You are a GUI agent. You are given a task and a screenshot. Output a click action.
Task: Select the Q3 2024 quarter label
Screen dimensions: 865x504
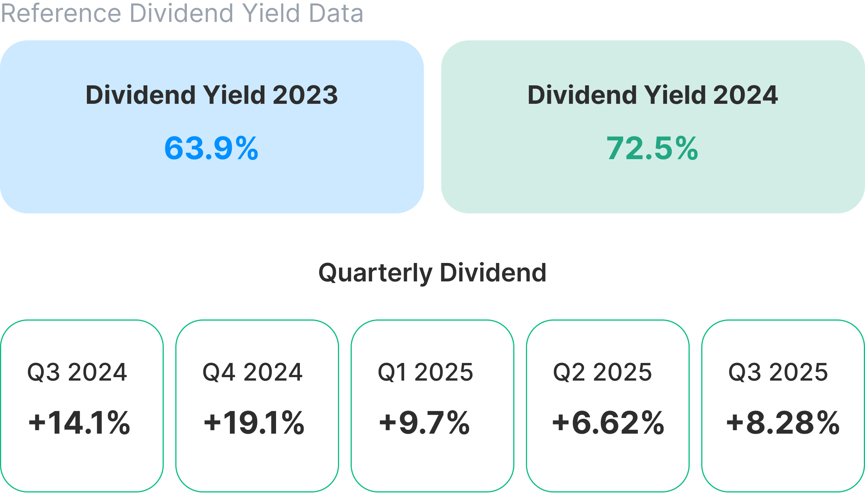(77, 372)
